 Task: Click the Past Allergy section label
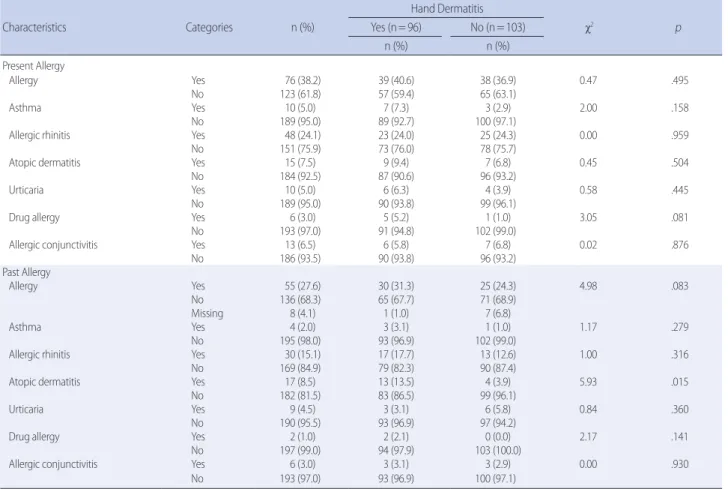pos(26,272)
